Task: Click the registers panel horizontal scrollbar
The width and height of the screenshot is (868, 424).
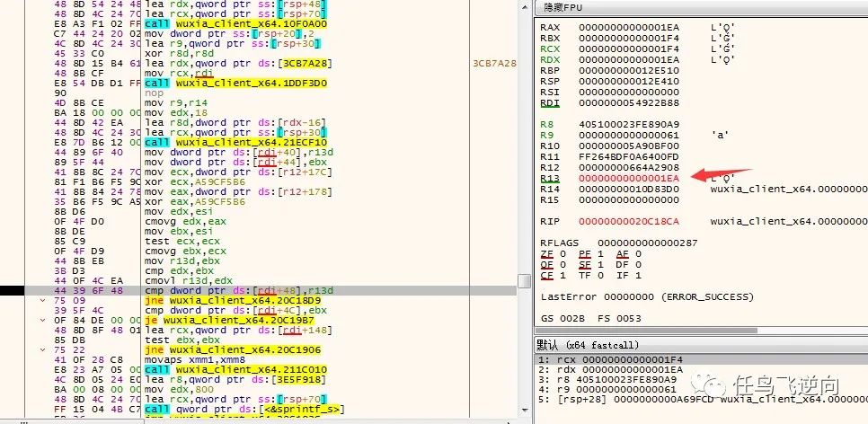Action: click(648, 331)
